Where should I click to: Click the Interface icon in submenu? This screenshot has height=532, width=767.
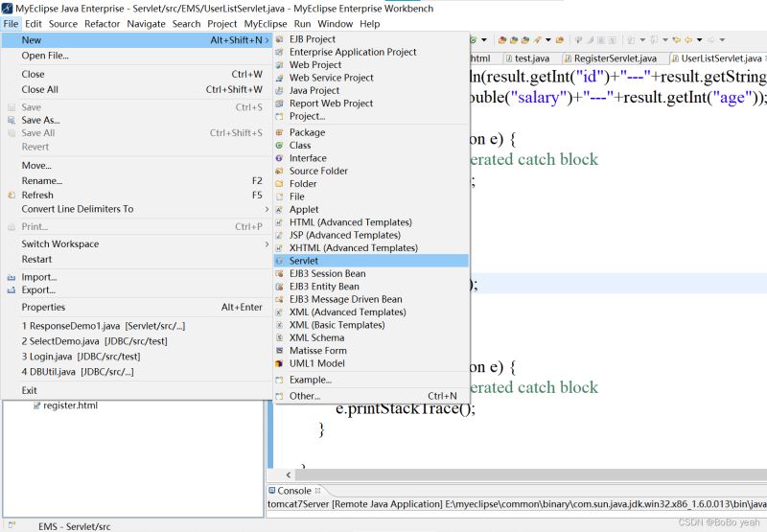point(280,158)
